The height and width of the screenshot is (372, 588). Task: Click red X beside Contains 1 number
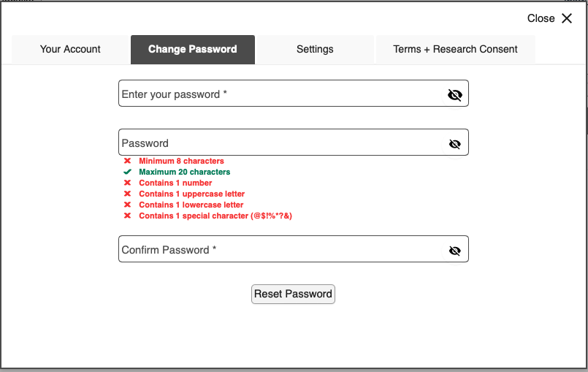(x=128, y=183)
